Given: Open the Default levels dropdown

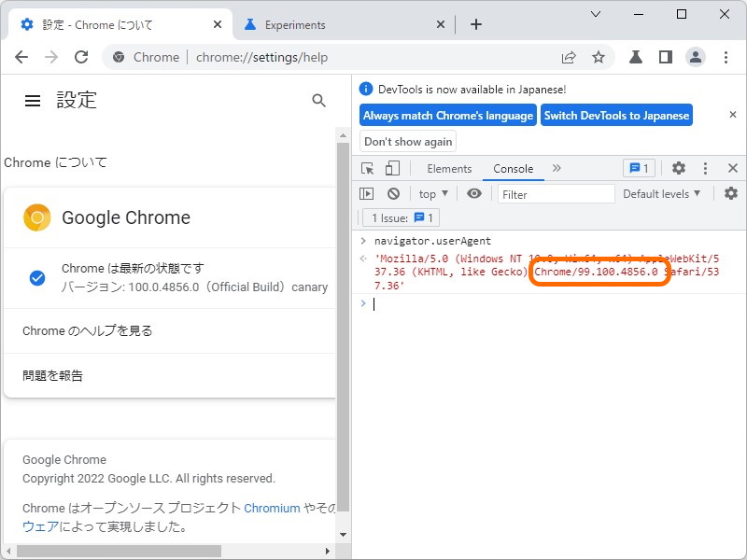Looking at the screenshot, I should coord(660,193).
